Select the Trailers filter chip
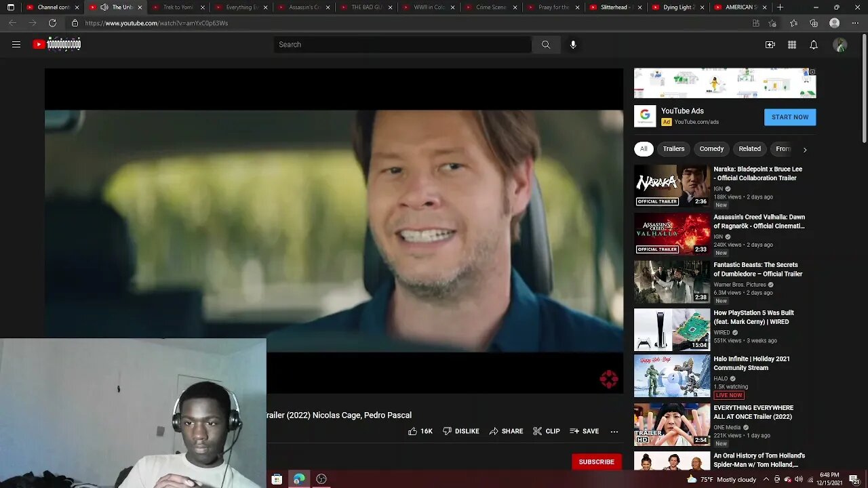The height and width of the screenshot is (488, 868). [x=673, y=149]
